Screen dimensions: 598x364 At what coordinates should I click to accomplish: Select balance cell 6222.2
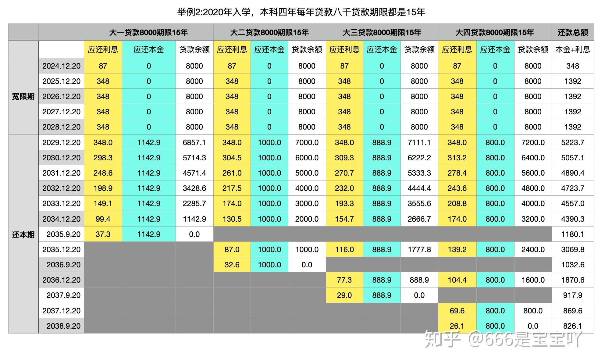(x=419, y=158)
